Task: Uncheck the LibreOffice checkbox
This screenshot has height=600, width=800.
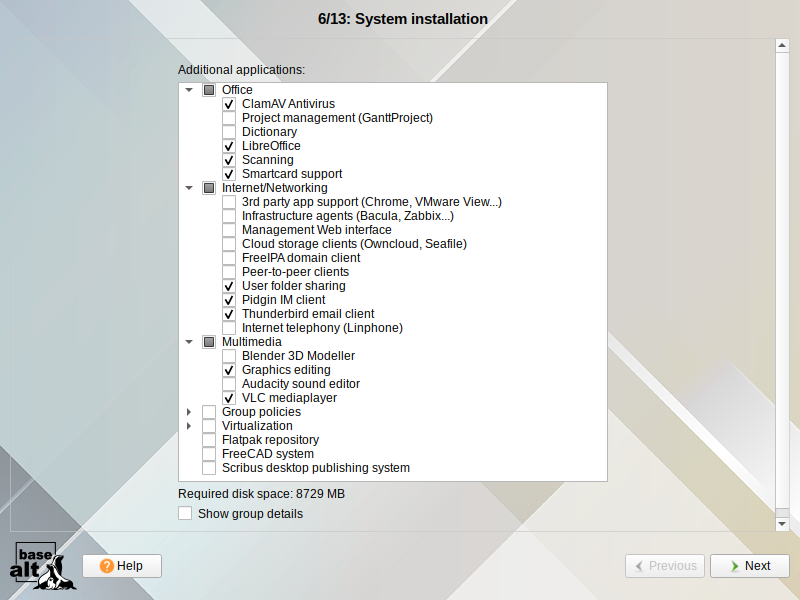Action: (x=229, y=146)
